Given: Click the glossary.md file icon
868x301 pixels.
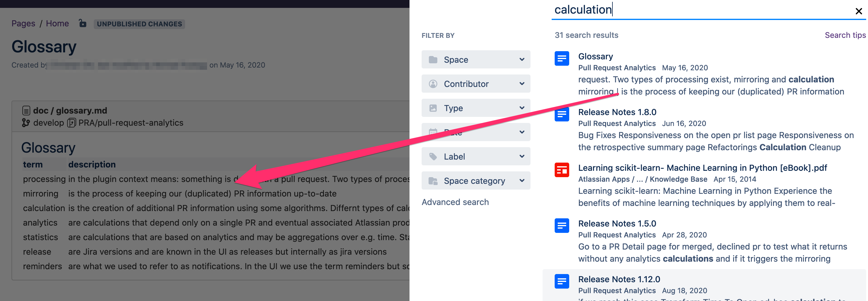Looking at the screenshot, I should (26, 111).
